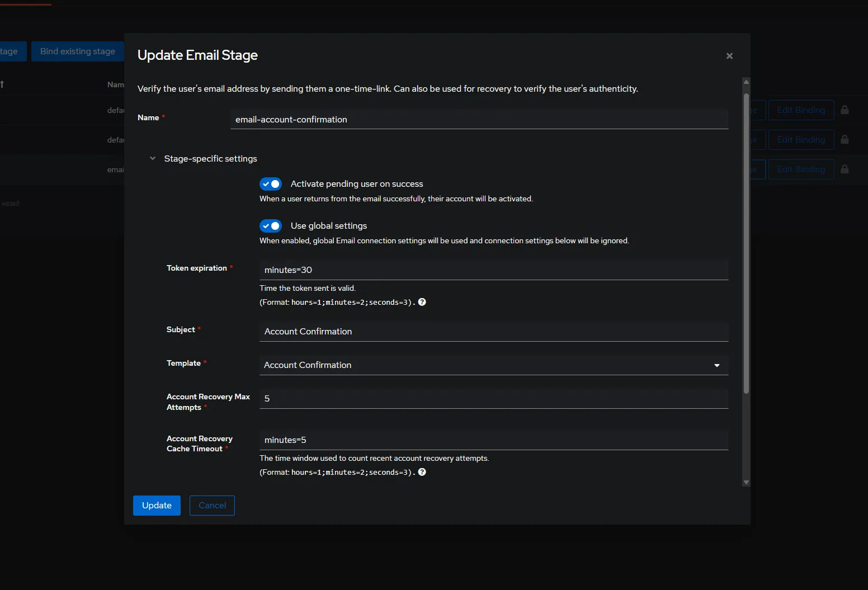
Task: Click lock icon beside first Edit Binding
Action: point(845,110)
